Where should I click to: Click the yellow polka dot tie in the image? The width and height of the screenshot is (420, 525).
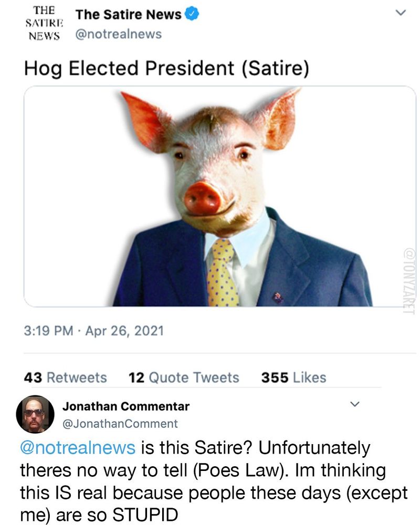pos(222,273)
